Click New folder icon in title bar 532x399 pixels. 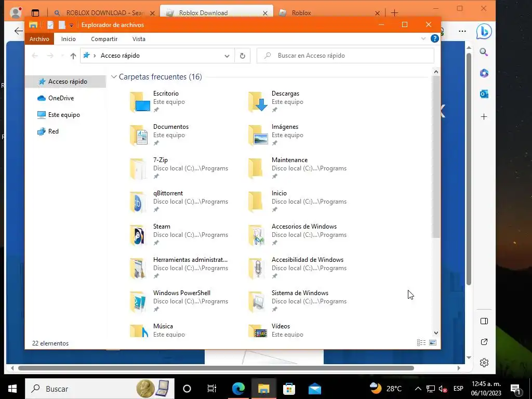click(x=62, y=25)
